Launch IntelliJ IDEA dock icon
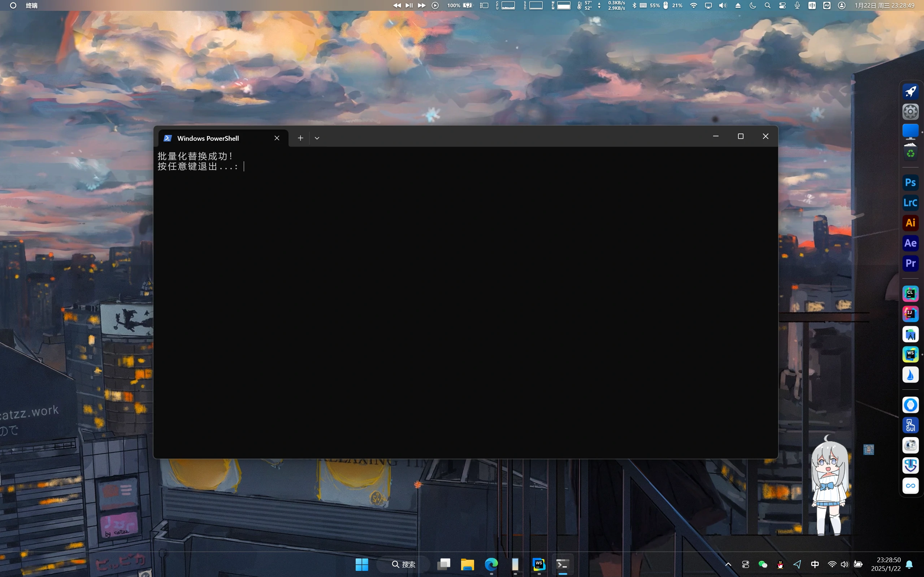The image size is (924, 577). coord(910,314)
